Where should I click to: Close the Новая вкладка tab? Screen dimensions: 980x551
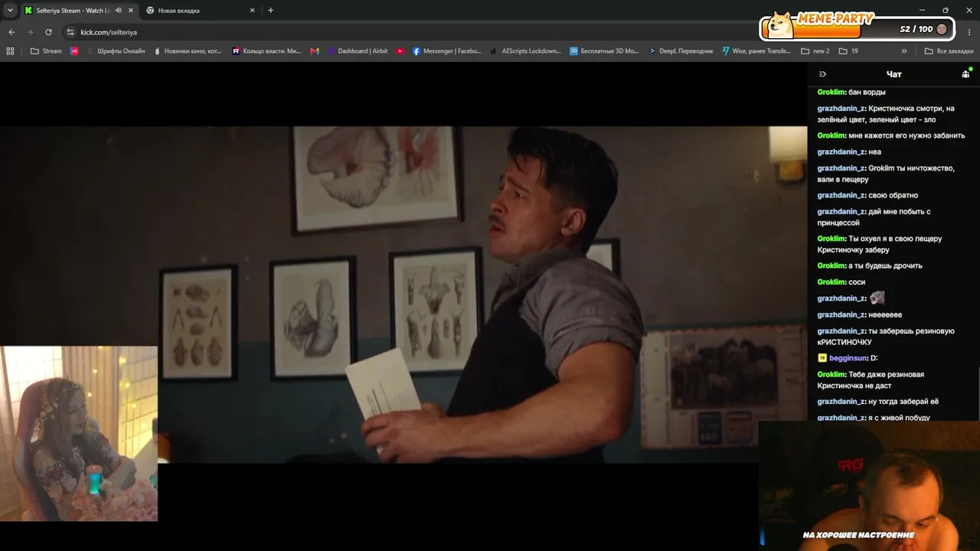click(x=253, y=11)
